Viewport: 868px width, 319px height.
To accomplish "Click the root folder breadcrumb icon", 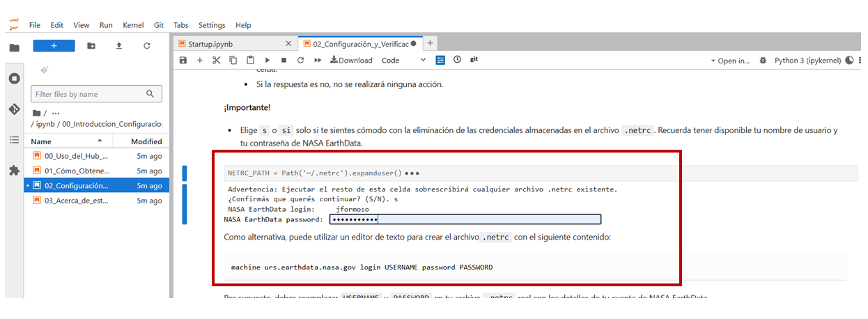I will [36, 112].
